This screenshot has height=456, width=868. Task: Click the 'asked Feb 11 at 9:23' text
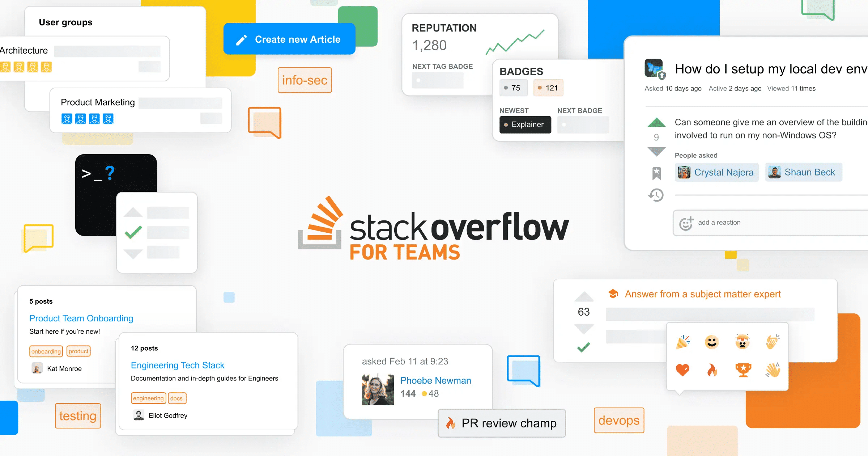pos(405,361)
